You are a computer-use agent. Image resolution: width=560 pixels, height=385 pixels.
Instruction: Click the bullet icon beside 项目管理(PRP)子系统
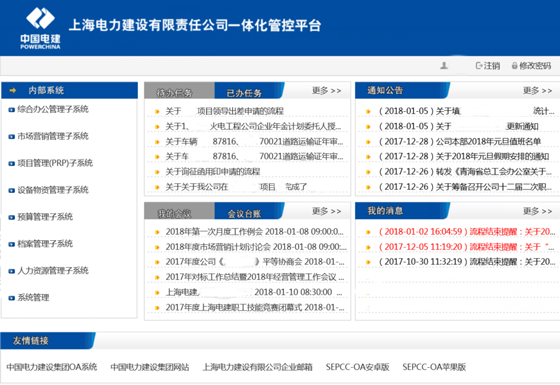tap(11, 164)
